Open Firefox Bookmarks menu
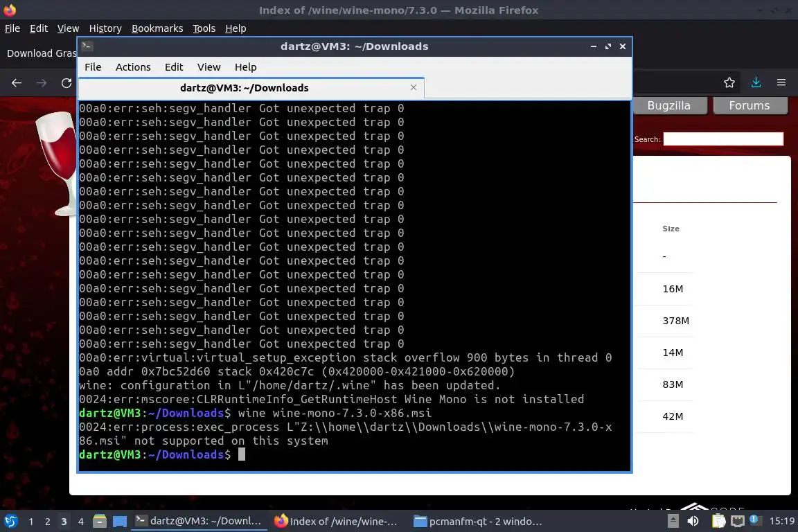 157,28
